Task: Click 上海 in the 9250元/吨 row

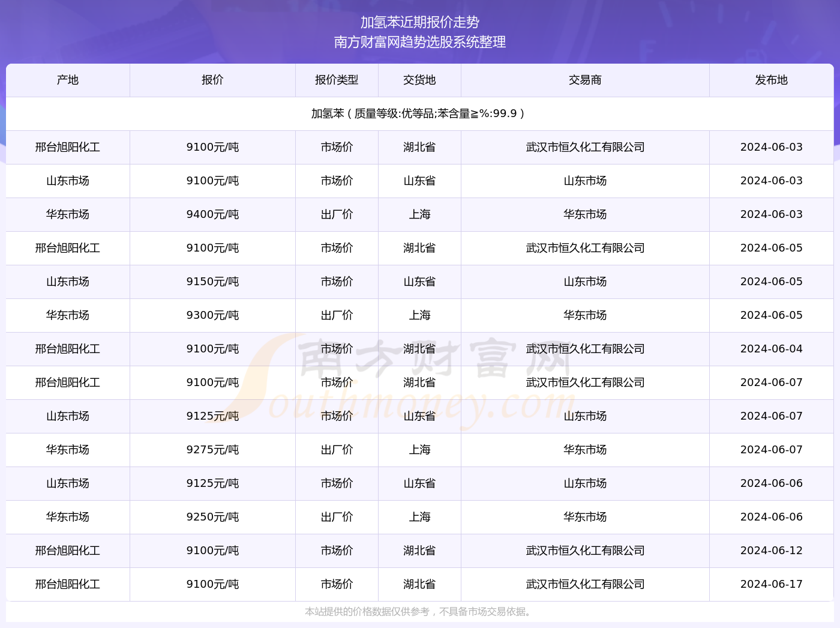Action: coord(419,517)
